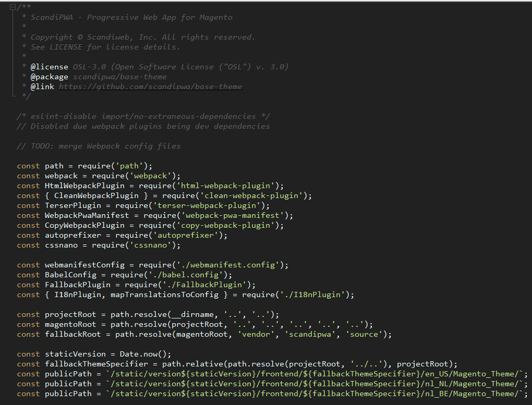Click the '@license' tag in comment
The image size is (532, 405).
(49, 67)
